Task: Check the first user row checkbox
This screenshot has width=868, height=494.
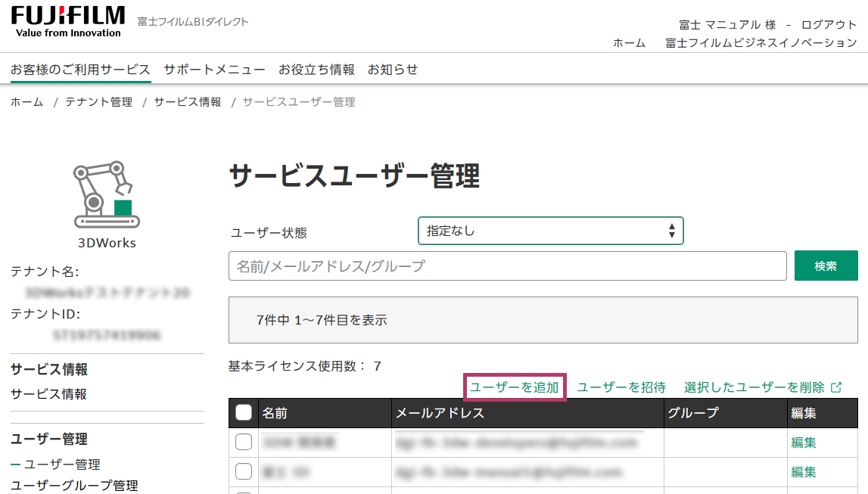Action: tap(244, 443)
